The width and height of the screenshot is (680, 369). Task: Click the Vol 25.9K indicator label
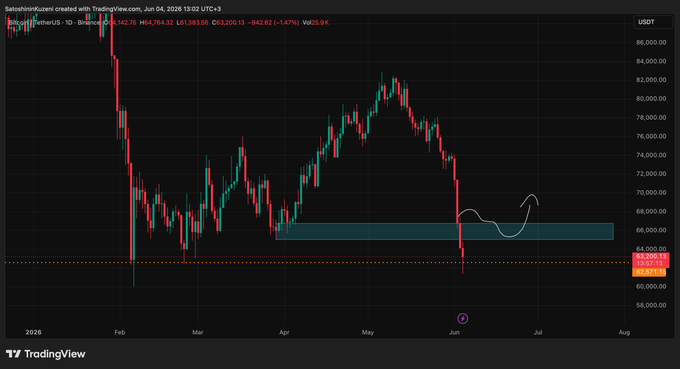point(315,23)
